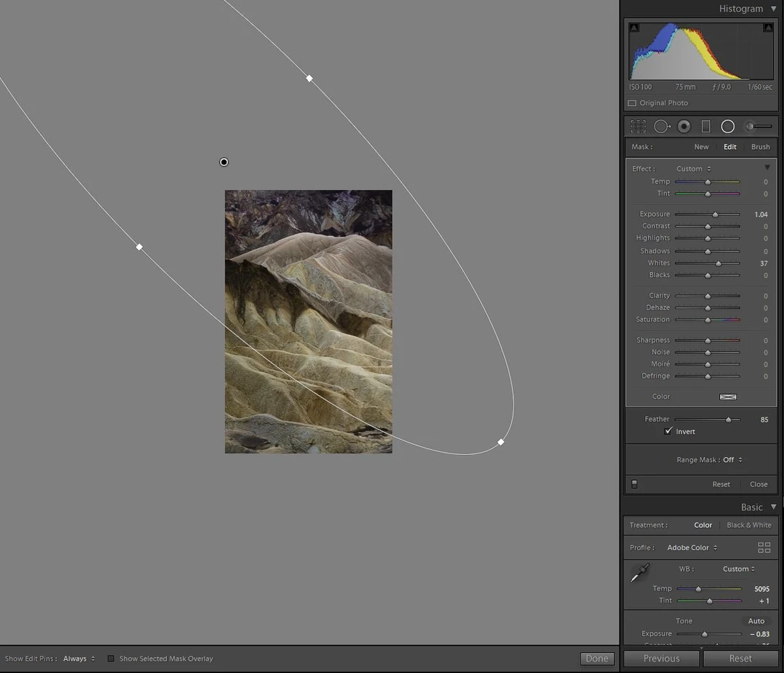Select the Radial Filter tool icon
Viewport: 784px width, 673px height.
point(728,127)
